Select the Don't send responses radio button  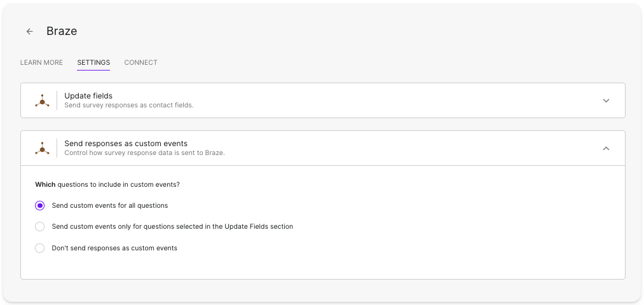tap(40, 248)
